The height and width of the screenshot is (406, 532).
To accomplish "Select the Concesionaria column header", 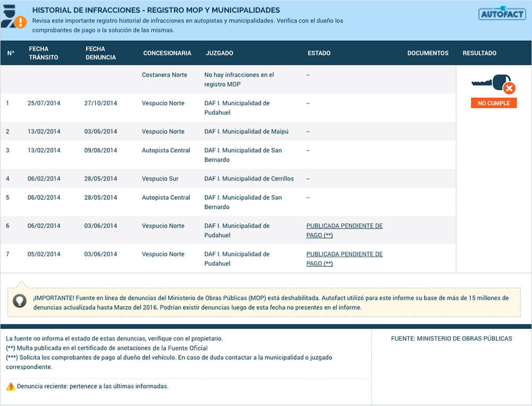I will [x=167, y=53].
